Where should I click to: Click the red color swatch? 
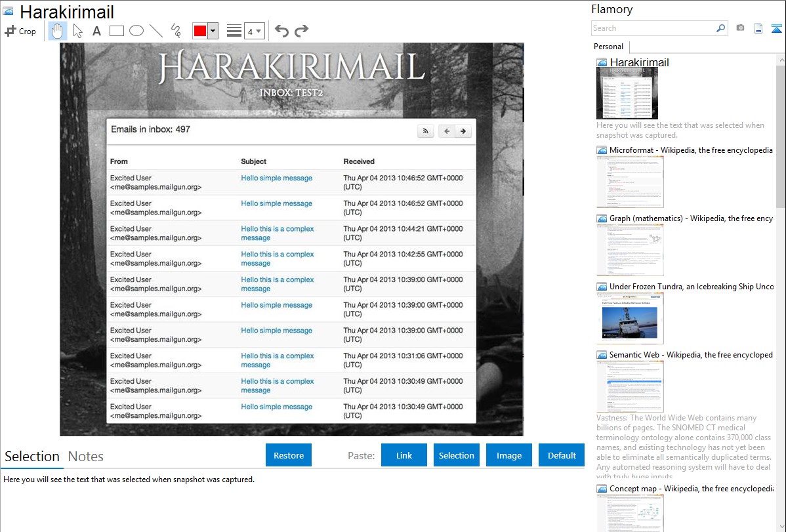200,31
